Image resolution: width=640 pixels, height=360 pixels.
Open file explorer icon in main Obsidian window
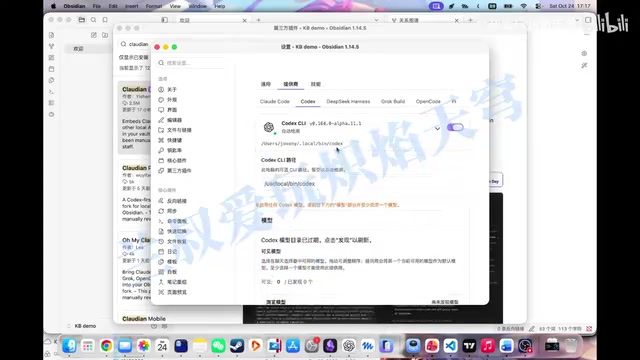82,20
